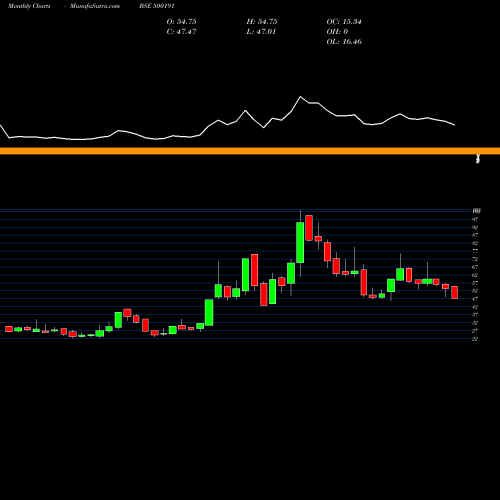
Task: Click the low value "L: 47.01"
Action: (261, 32)
